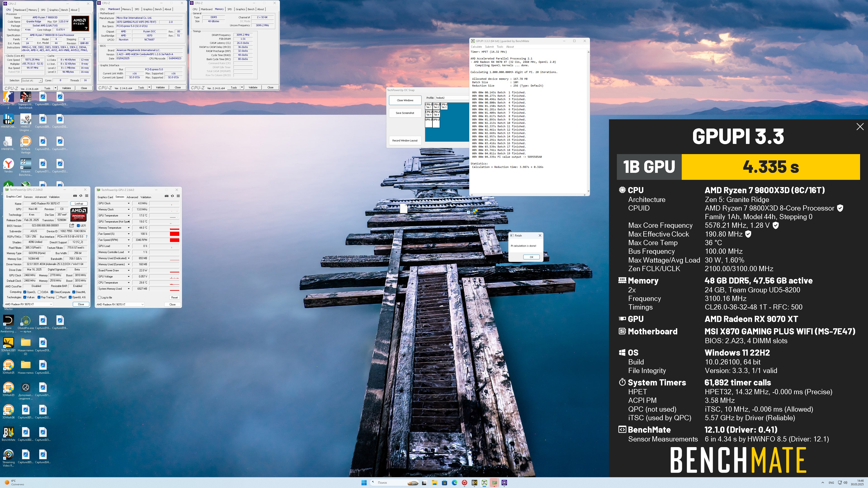Click screenshot camera icon in GPU-Z Sensors window

tap(166, 196)
